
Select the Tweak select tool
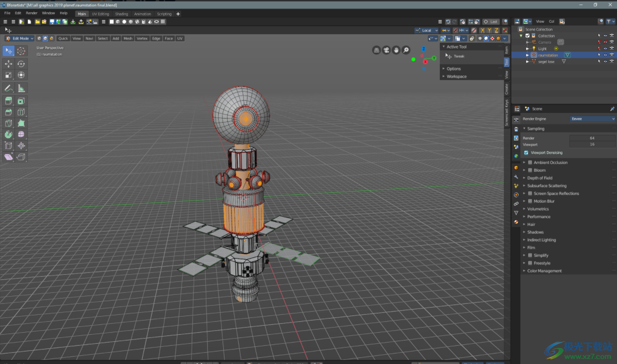(9, 51)
